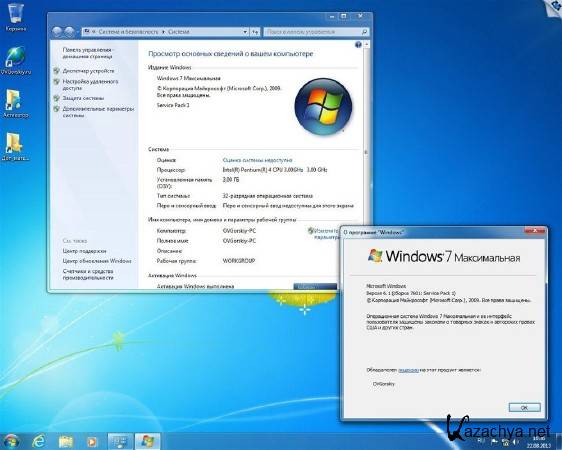Image resolution: width=562 pixels, height=450 pixels.
Task: Open Дополнительные параметры системы link
Action: click(x=98, y=112)
